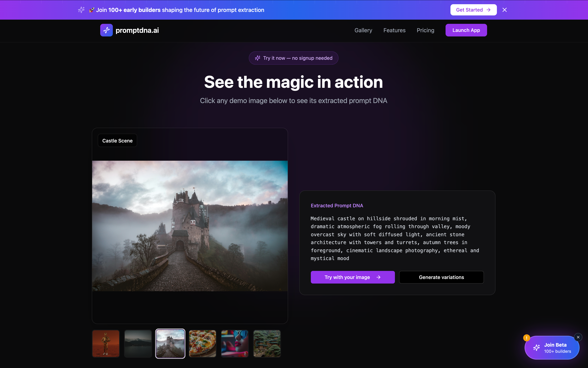Screen dimensions: 588x368
Task: Click the promptdna.ai logo icon
Action: pyautogui.click(x=106, y=30)
